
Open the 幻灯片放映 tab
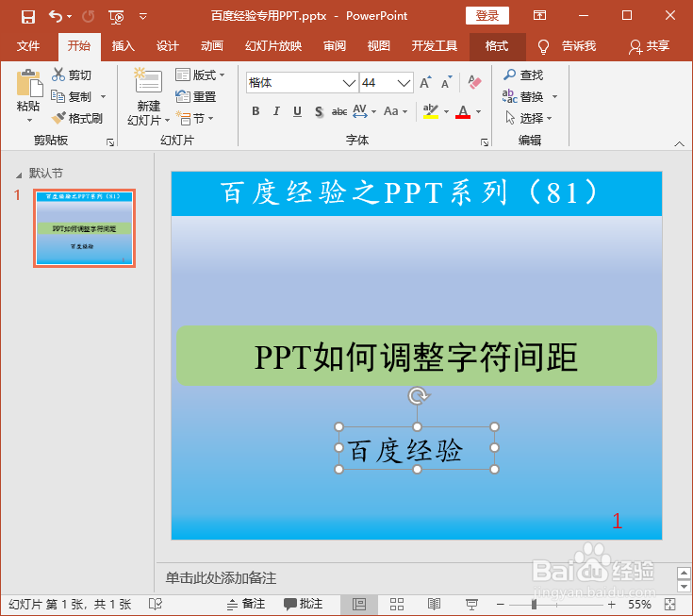coord(273,46)
